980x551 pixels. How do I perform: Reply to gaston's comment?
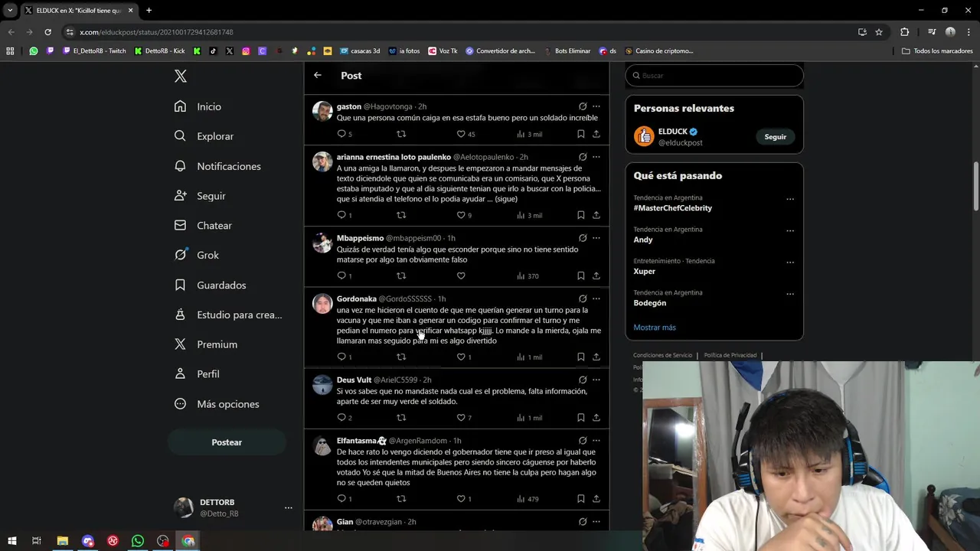(x=341, y=134)
